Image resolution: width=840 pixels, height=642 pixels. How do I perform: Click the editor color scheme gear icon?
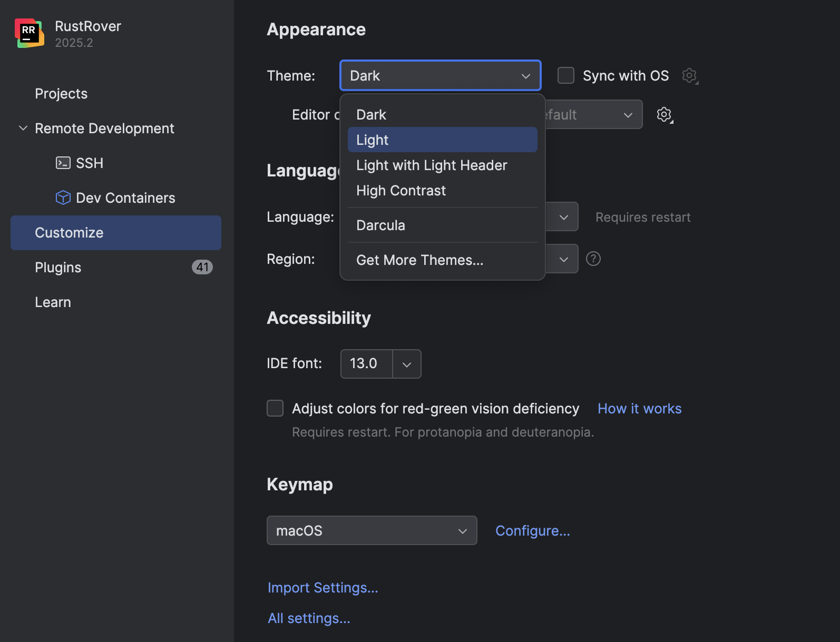click(x=665, y=115)
